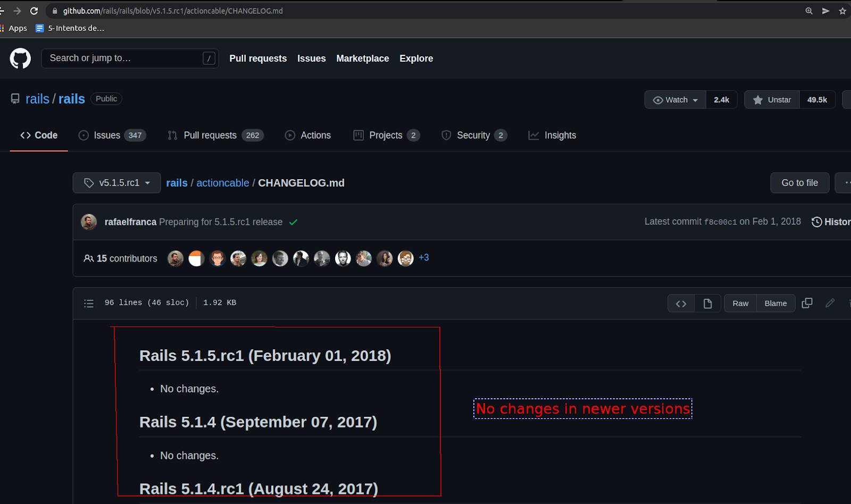Go forward in browser history

tap(17, 11)
